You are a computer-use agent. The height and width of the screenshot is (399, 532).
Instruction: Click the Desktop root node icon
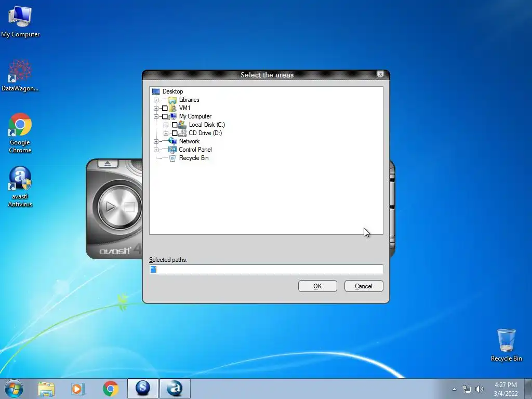pos(156,91)
